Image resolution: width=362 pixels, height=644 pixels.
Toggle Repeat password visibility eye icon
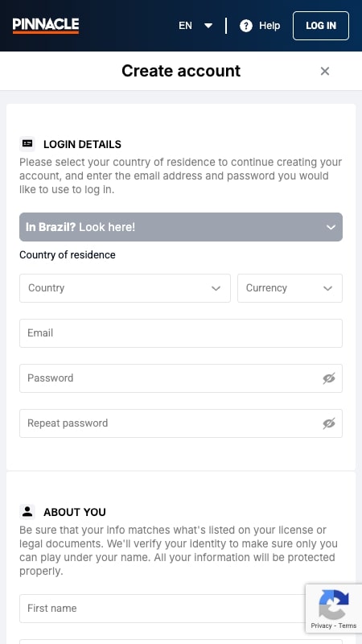point(329,423)
